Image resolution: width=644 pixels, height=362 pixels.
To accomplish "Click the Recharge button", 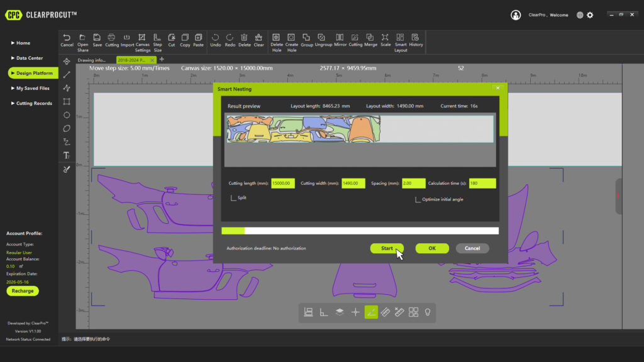I will [x=23, y=291].
